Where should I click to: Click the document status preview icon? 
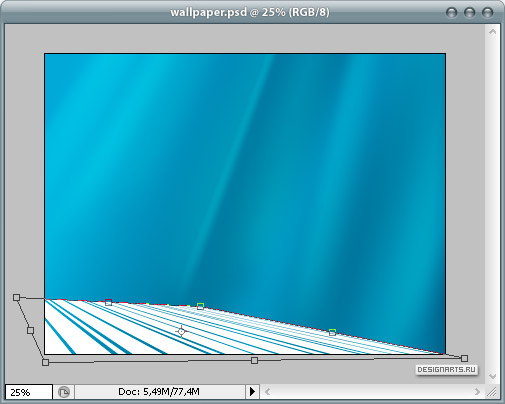(x=64, y=392)
